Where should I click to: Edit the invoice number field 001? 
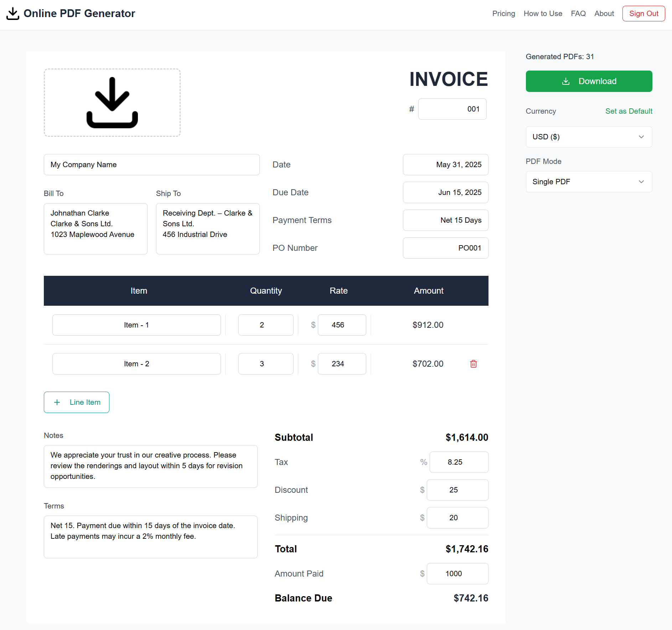[x=452, y=109]
